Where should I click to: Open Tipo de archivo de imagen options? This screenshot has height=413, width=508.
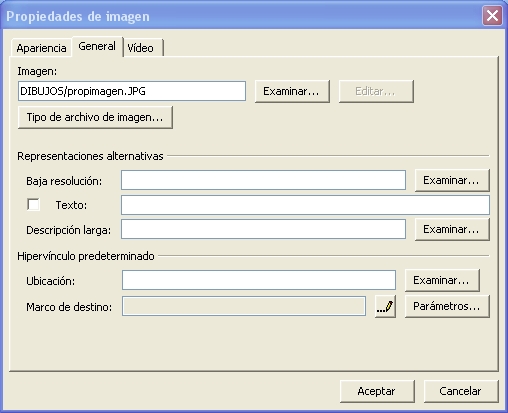tap(95, 117)
